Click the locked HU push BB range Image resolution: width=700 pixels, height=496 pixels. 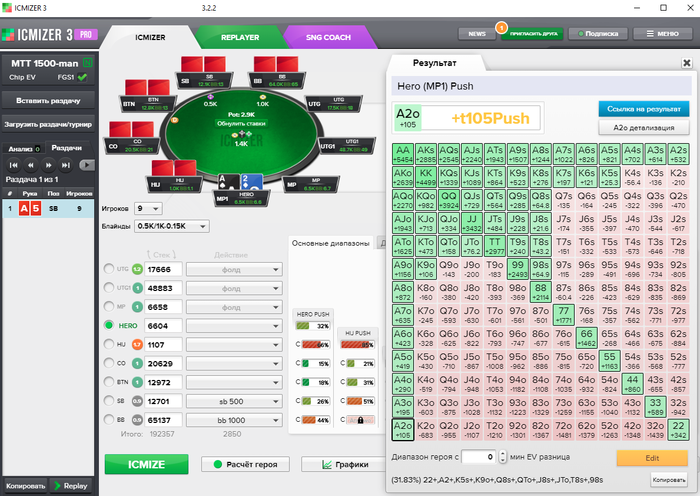point(360,420)
